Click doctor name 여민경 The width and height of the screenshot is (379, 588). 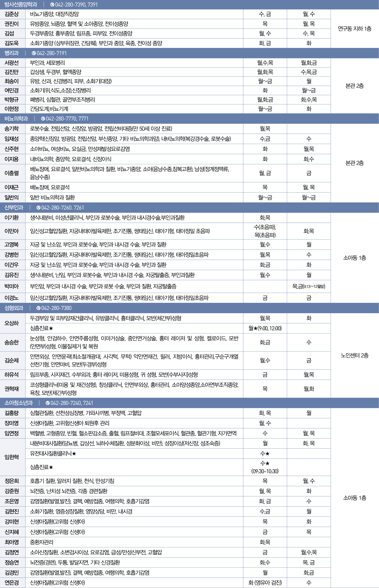tap(12, 90)
